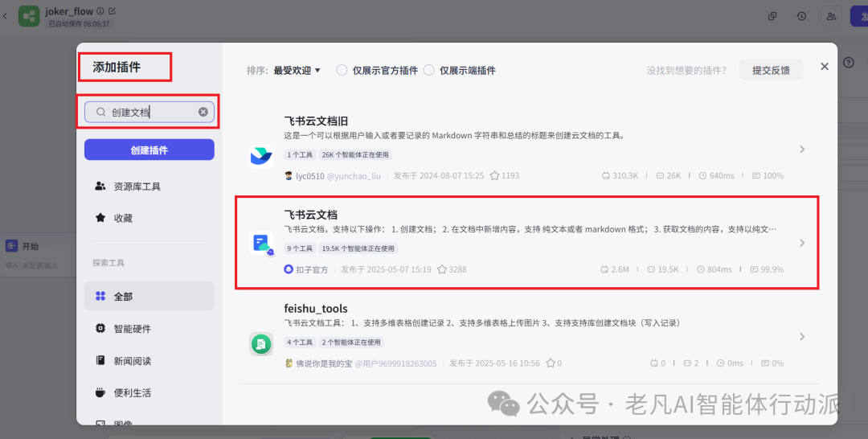868x439 pixels.
Task: Select the 便利生活 category
Action: [149, 393]
